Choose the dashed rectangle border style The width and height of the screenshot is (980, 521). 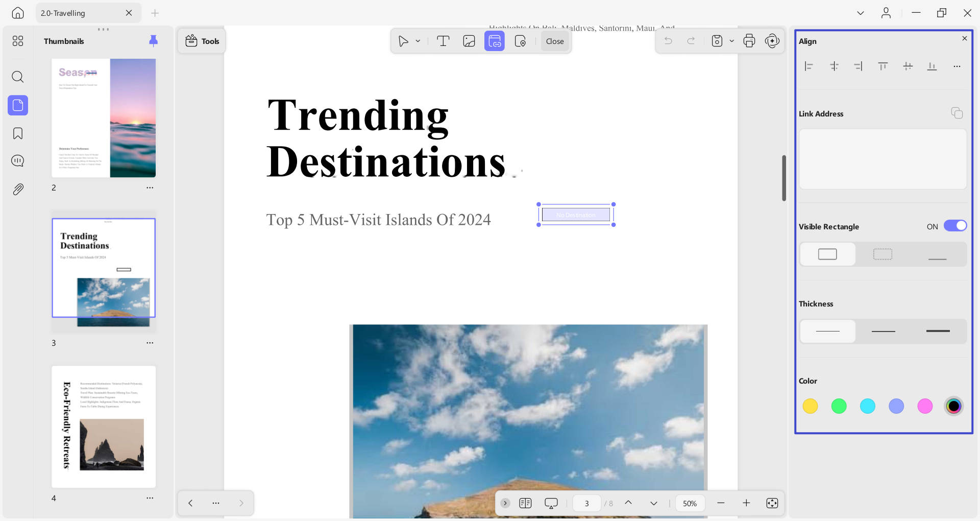pos(883,254)
